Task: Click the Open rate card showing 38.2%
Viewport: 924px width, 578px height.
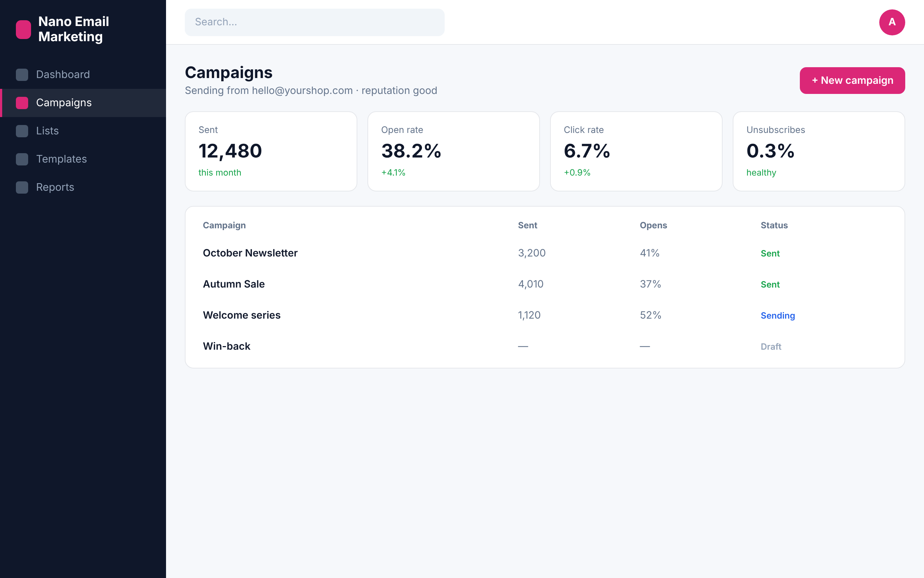Action: click(x=454, y=151)
